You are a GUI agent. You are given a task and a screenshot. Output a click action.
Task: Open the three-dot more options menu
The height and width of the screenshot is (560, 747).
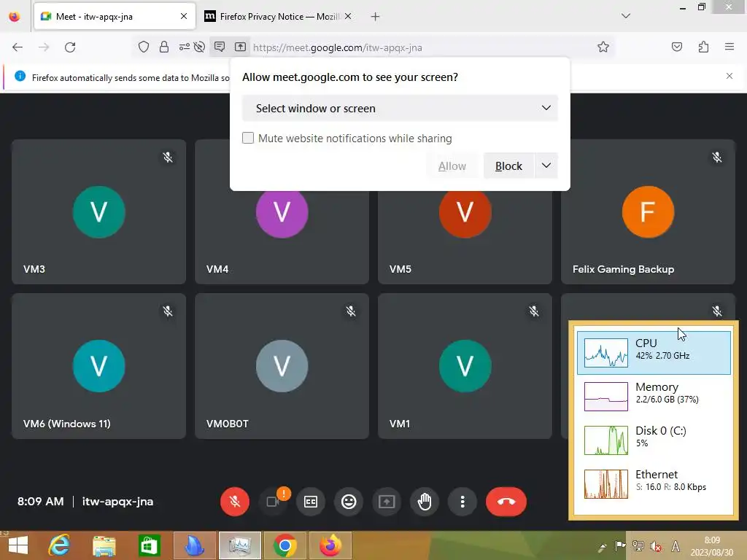462,502
